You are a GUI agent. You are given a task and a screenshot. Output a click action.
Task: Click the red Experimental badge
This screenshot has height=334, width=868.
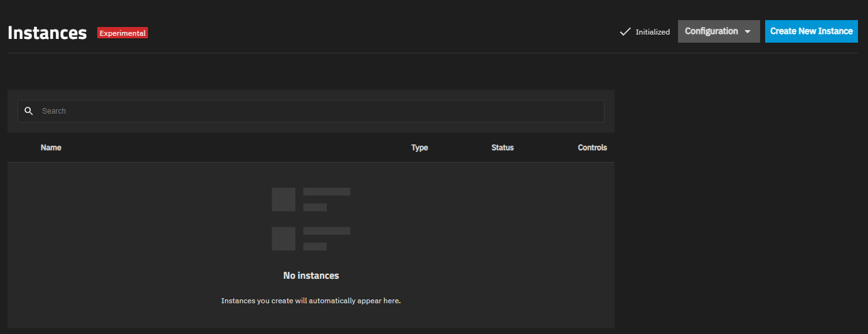click(122, 33)
